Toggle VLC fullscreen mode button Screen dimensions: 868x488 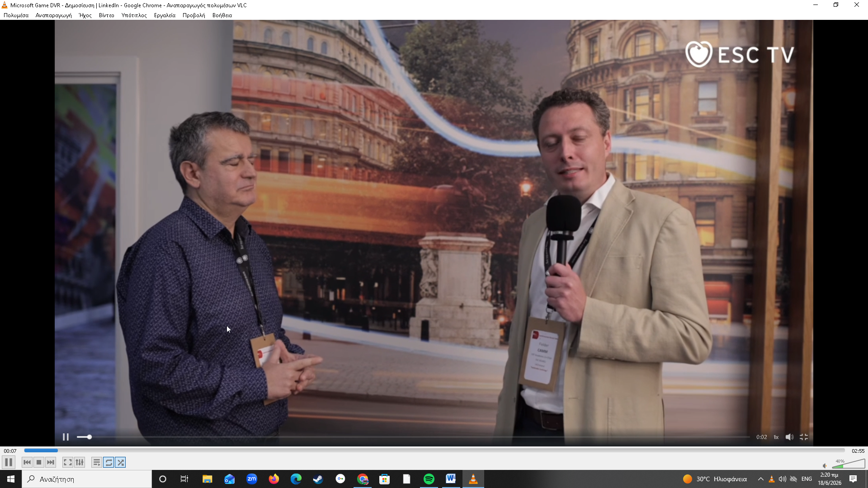[68, 462]
